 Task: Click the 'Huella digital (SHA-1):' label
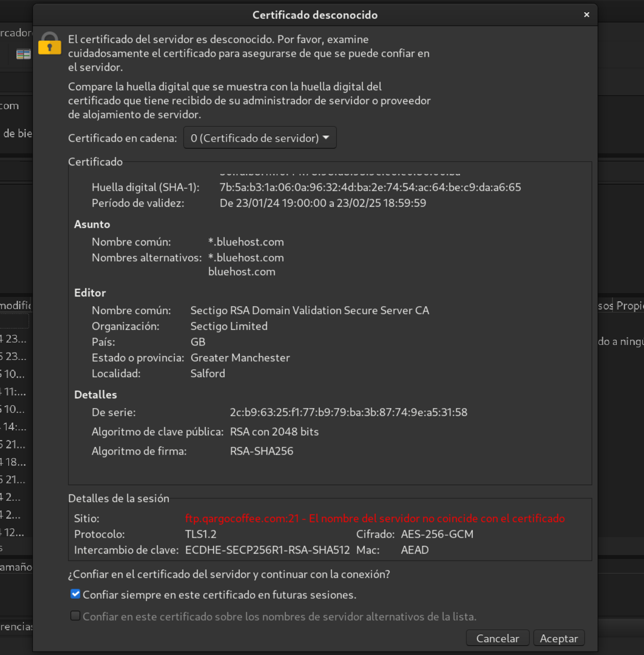coord(146,187)
